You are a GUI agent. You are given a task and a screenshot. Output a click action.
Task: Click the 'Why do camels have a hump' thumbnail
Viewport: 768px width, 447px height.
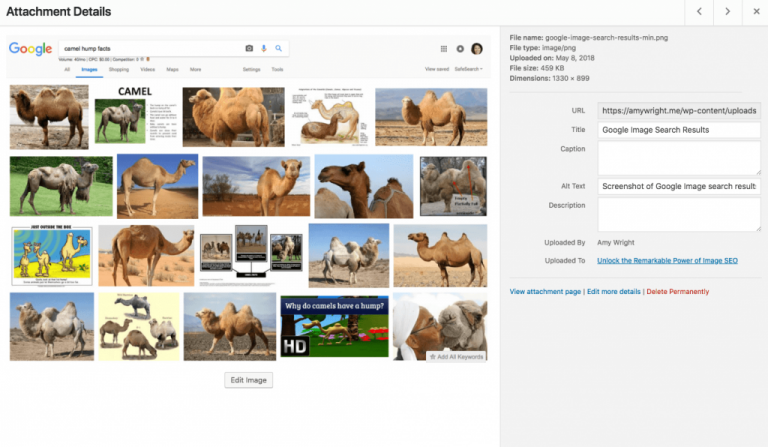click(x=333, y=326)
